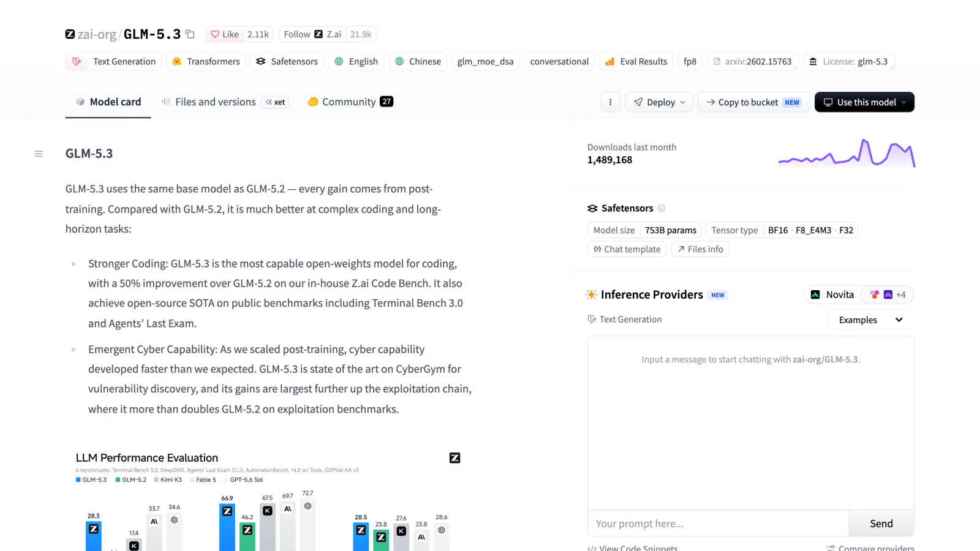This screenshot has height=551, width=980.
Task: Click the NEW badge beside Inference Providers
Action: [718, 295]
